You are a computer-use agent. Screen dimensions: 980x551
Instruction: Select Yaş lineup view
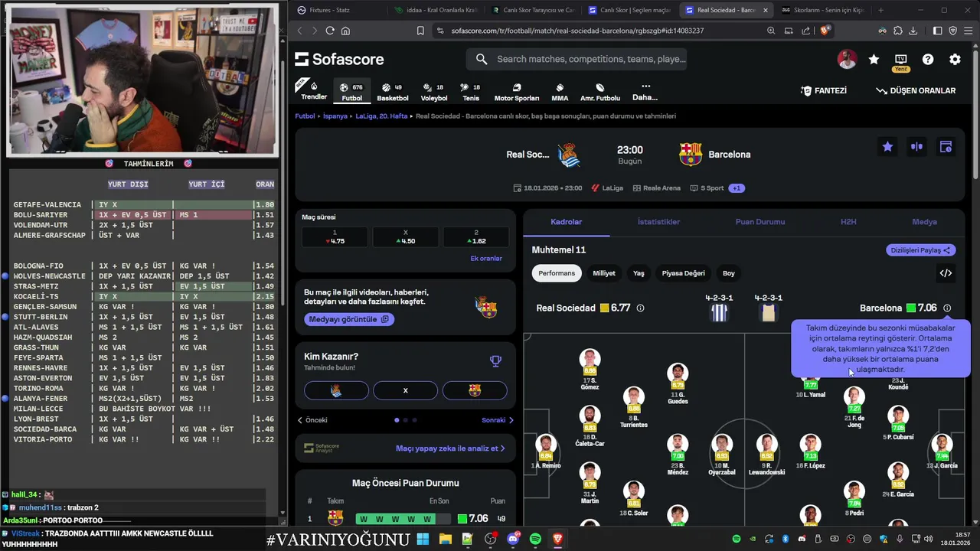(639, 273)
